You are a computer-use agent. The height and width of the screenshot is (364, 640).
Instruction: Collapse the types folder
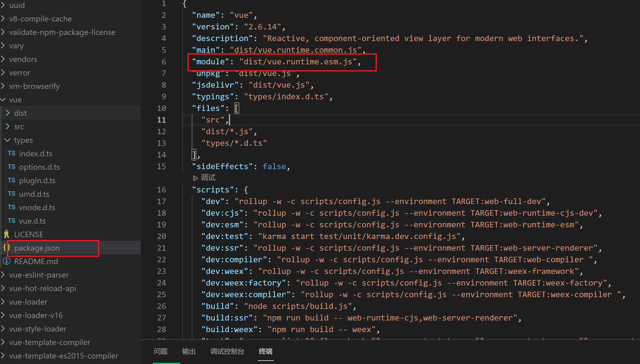(x=8, y=140)
